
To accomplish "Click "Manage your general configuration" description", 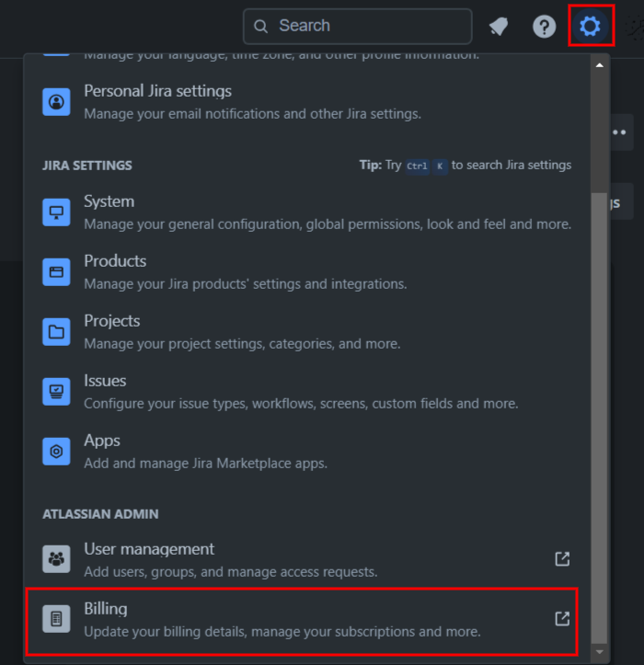I will (x=328, y=224).
